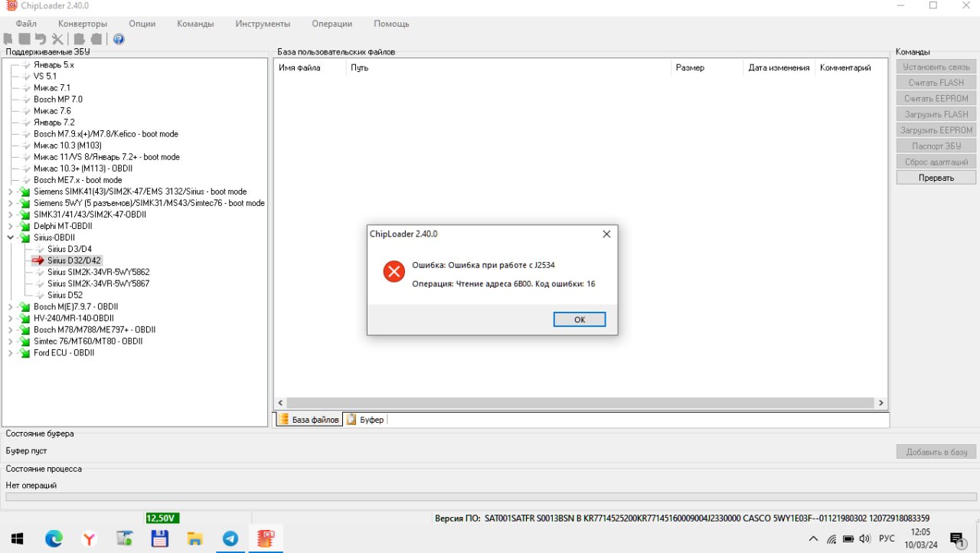Open File Explorer folder icon in taskbar
The height and width of the screenshot is (553, 980).
[194, 538]
